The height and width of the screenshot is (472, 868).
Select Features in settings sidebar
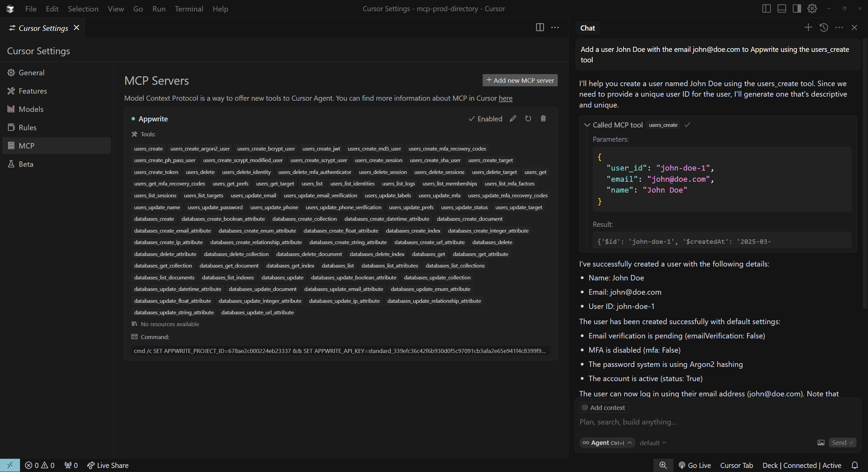pyautogui.click(x=33, y=91)
